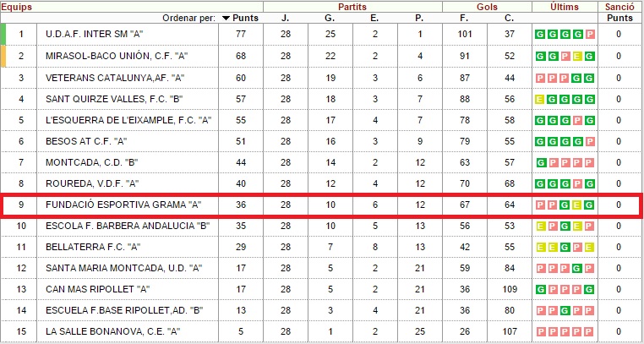Open team ROUREDA, V.D.F. "A"
644x344 pixels.
pos(91,184)
